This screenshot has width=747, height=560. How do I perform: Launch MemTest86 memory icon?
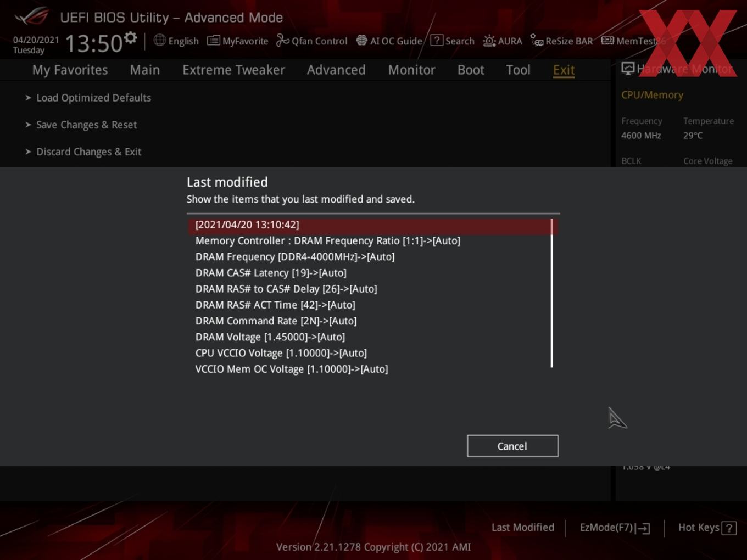click(x=607, y=41)
